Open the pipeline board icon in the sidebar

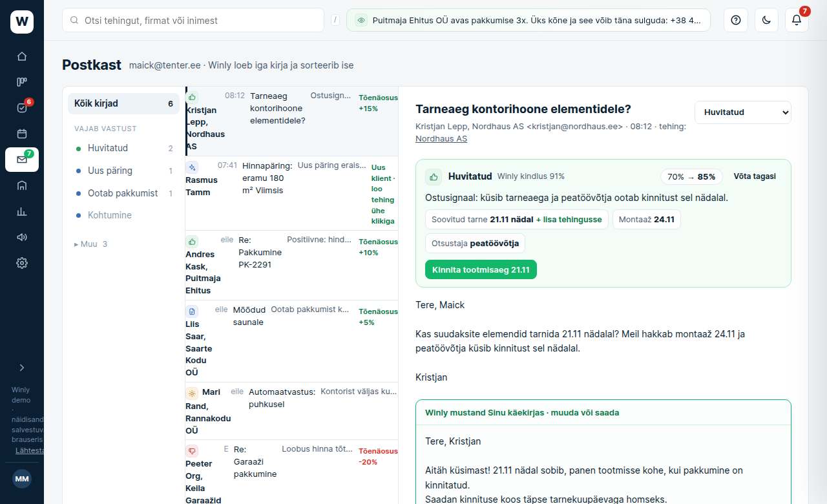(22, 82)
